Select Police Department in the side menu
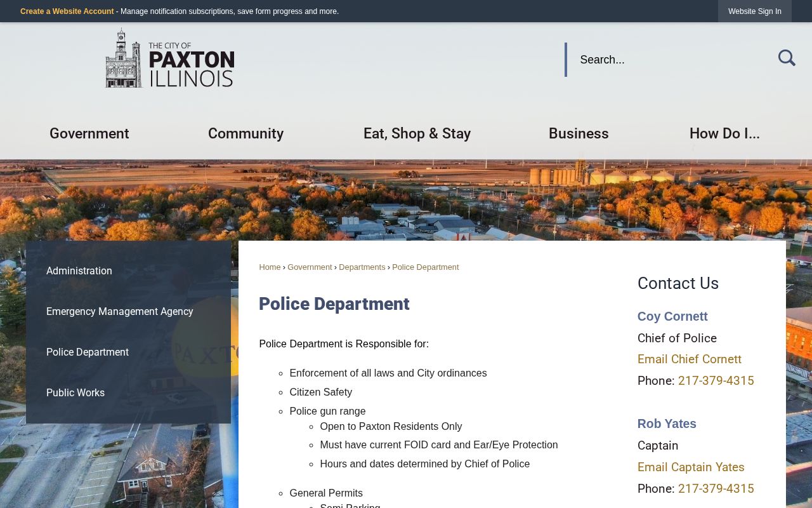Viewport: 812px width, 508px height. 128,352
